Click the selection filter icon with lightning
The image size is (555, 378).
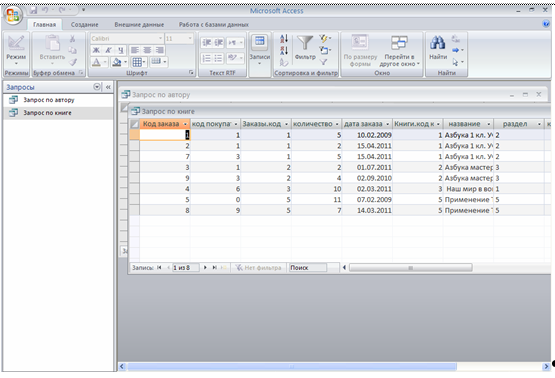point(324,38)
